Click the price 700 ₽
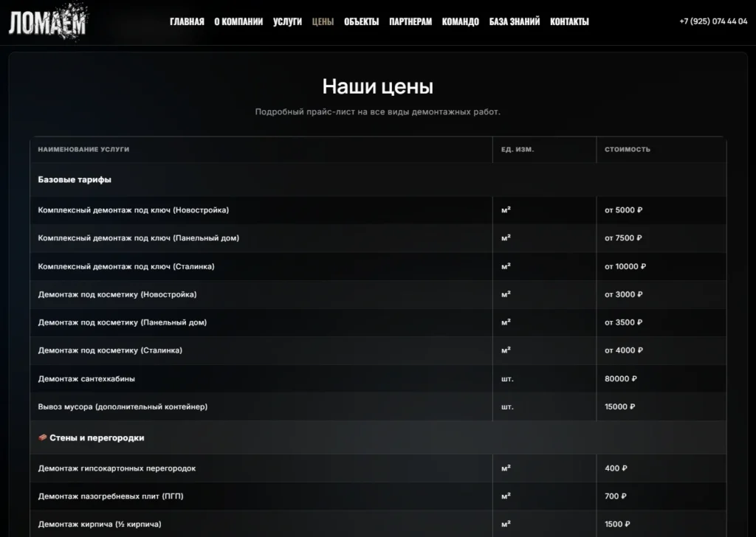756x537 pixels. coord(616,496)
